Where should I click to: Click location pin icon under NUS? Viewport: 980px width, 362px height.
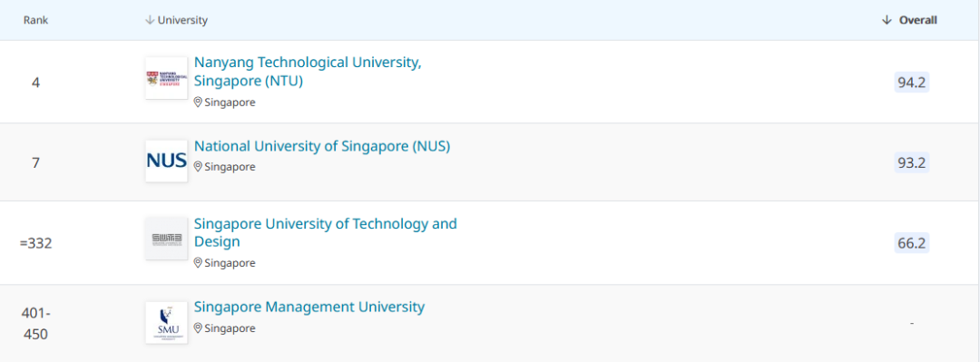point(198,167)
